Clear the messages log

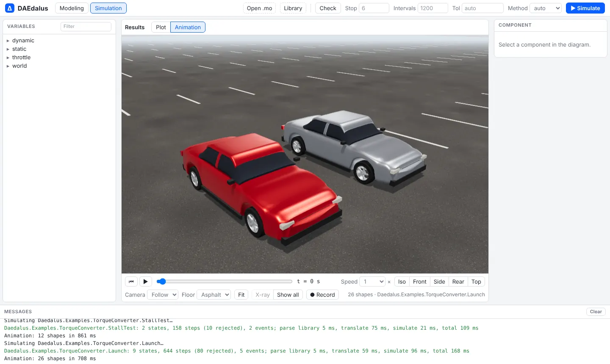tap(596, 312)
